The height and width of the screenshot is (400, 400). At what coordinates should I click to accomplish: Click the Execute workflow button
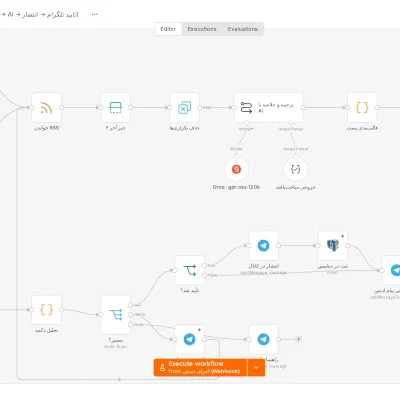(x=200, y=367)
